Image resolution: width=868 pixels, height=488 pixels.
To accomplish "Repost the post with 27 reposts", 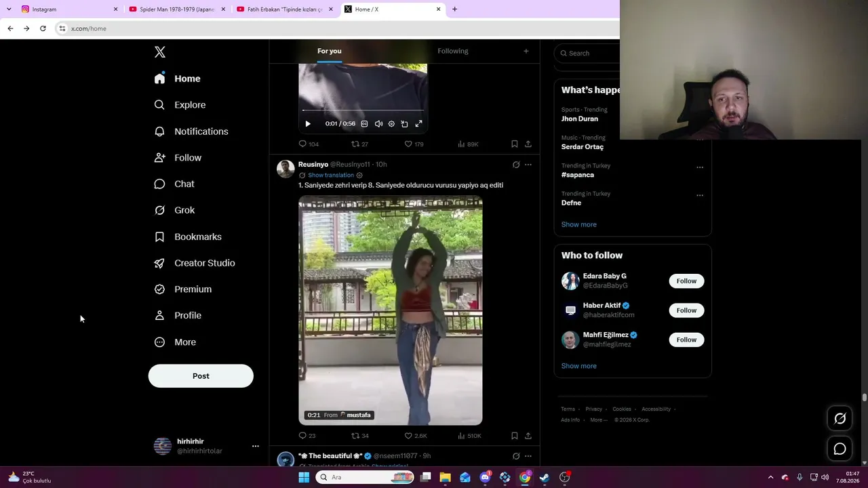I will 359,144.
